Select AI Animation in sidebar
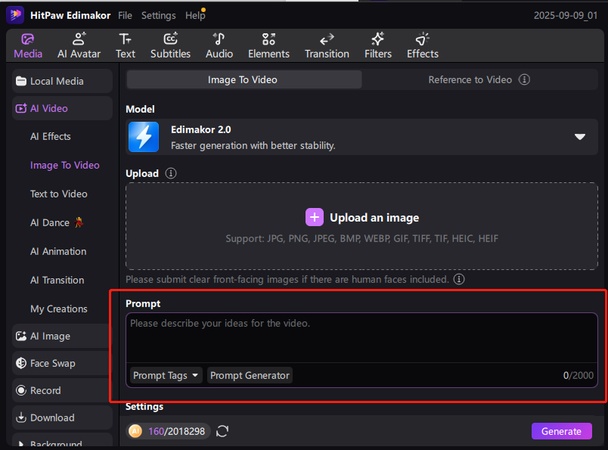This screenshot has height=450, width=608. [58, 251]
